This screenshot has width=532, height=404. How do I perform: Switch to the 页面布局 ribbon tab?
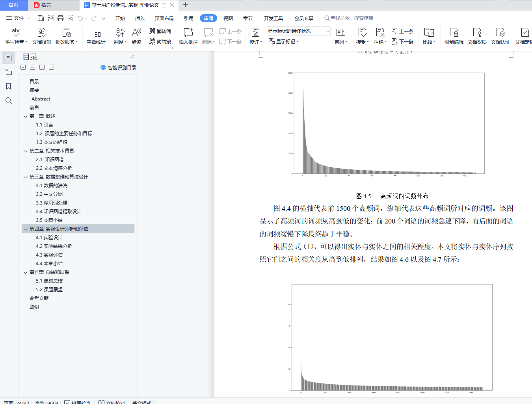[x=164, y=18]
